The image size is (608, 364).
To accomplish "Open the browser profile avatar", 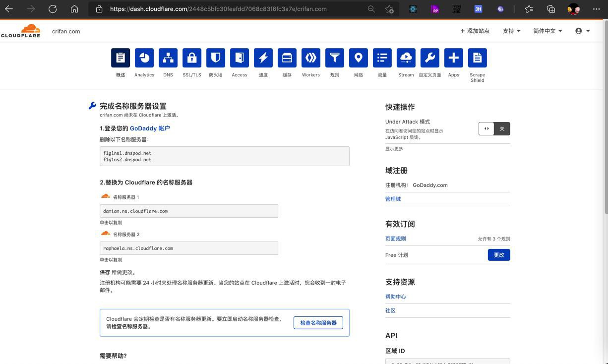I will pyautogui.click(x=574, y=9).
